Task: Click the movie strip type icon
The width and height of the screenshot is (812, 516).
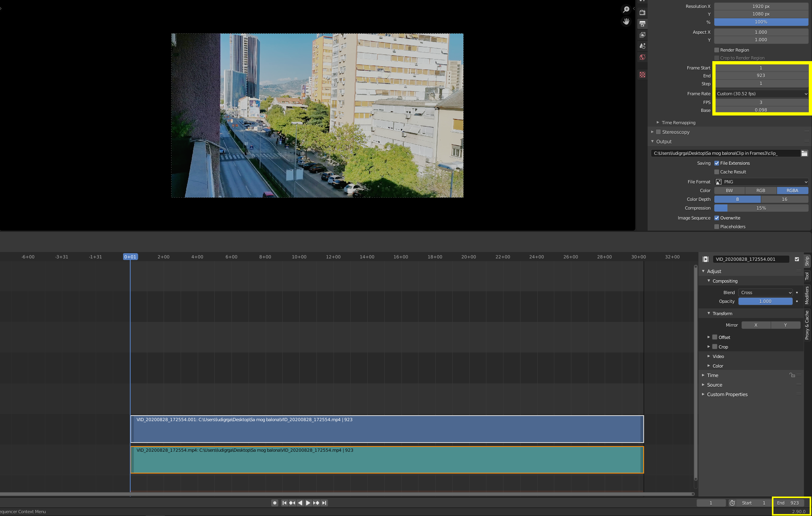Action: pyautogui.click(x=706, y=259)
